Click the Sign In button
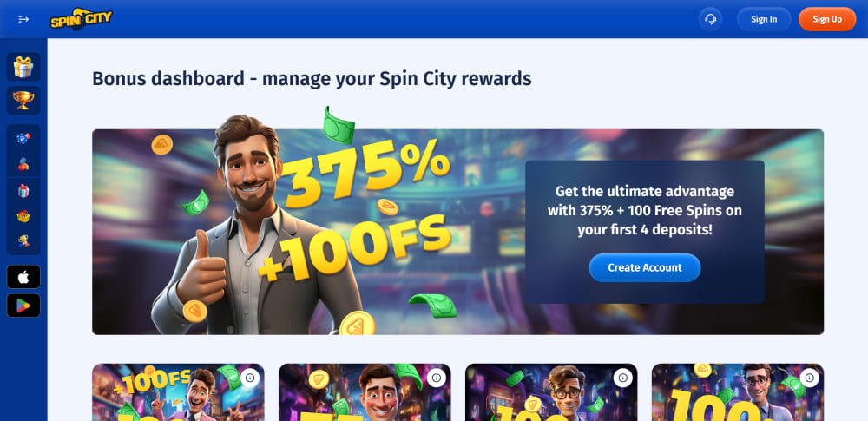The image size is (868, 421). 763,19
